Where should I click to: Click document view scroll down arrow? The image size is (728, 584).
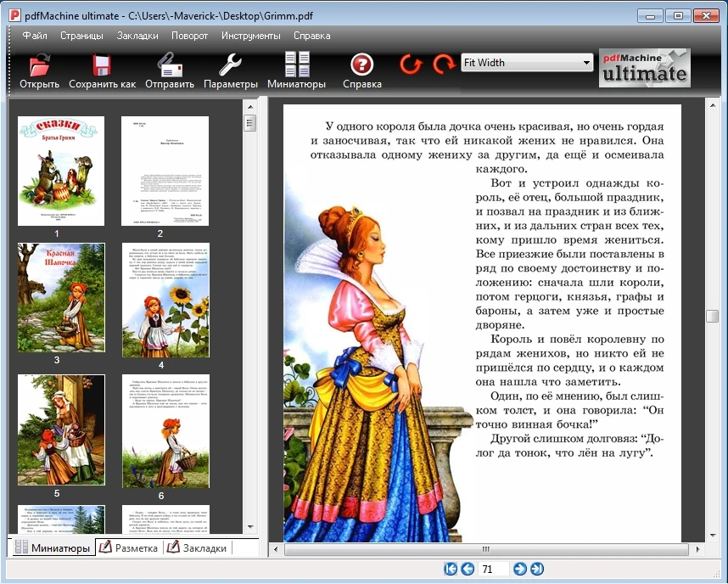click(x=712, y=536)
